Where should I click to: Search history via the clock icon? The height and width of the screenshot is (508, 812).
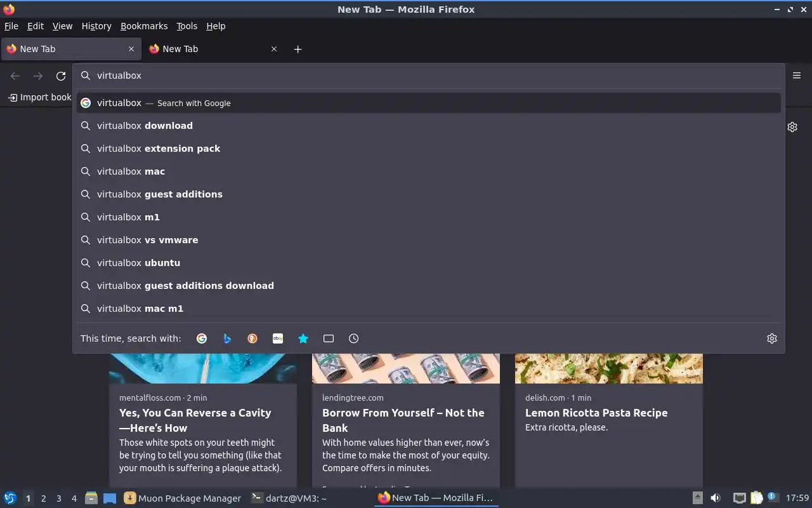coord(354,338)
